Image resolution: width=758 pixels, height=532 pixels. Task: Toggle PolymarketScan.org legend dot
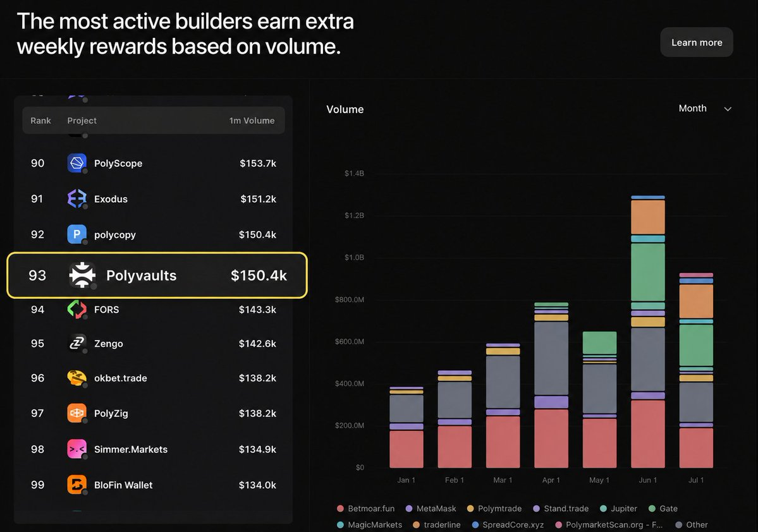pos(558,525)
